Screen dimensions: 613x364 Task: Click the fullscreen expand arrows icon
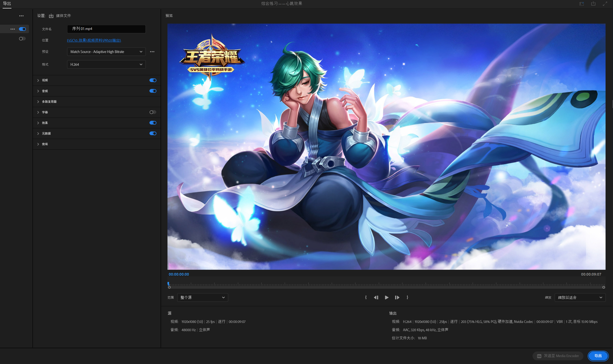coord(605,4)
